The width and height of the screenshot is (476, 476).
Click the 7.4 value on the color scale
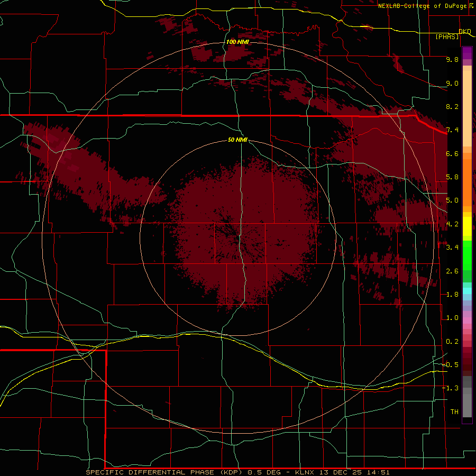pyautogui.click(x=452, y=130)
